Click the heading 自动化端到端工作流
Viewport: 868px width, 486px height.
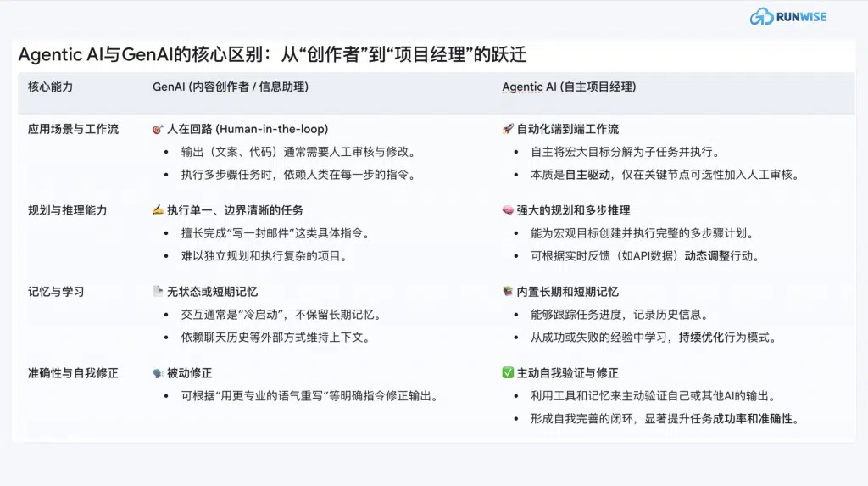(x=567, y=129)
